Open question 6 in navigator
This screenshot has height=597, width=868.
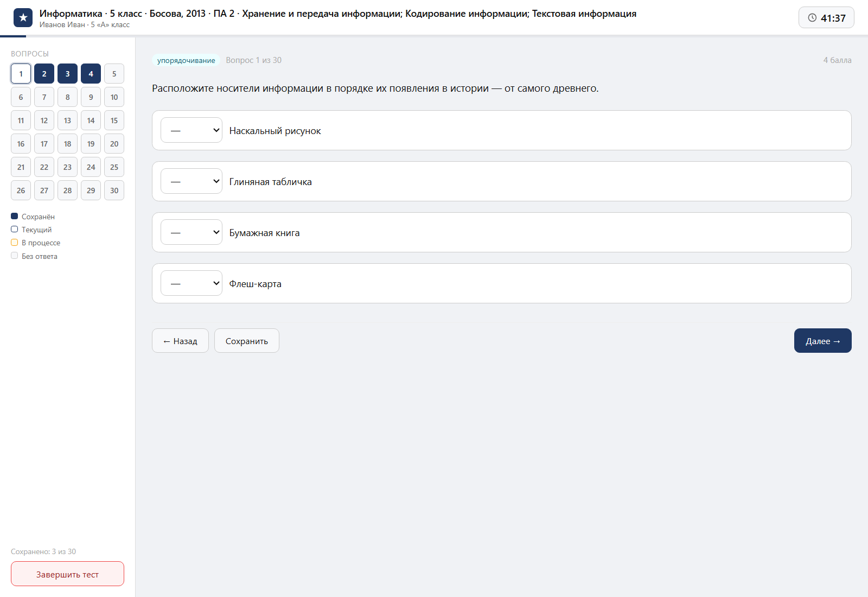[x=21, y=97]
